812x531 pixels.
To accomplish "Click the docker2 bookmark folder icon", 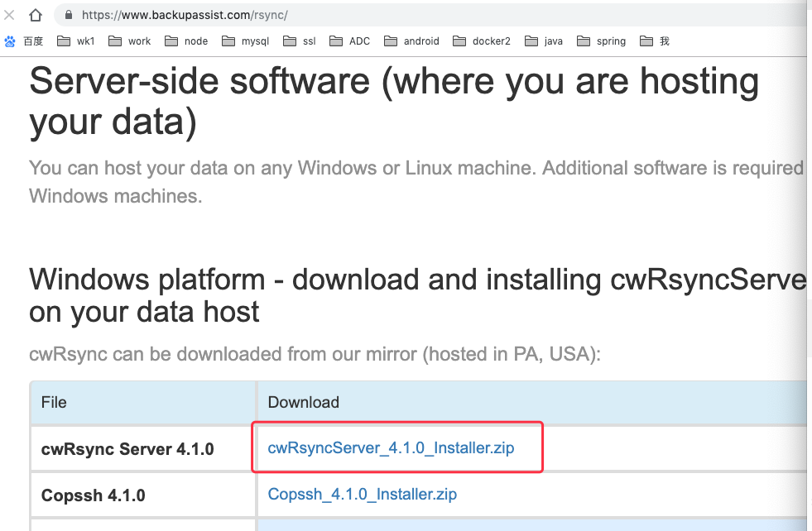I will tap(457, 41).
